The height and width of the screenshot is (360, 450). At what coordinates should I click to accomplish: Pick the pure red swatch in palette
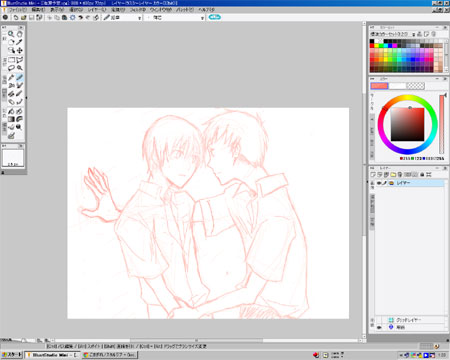[372, 46]
